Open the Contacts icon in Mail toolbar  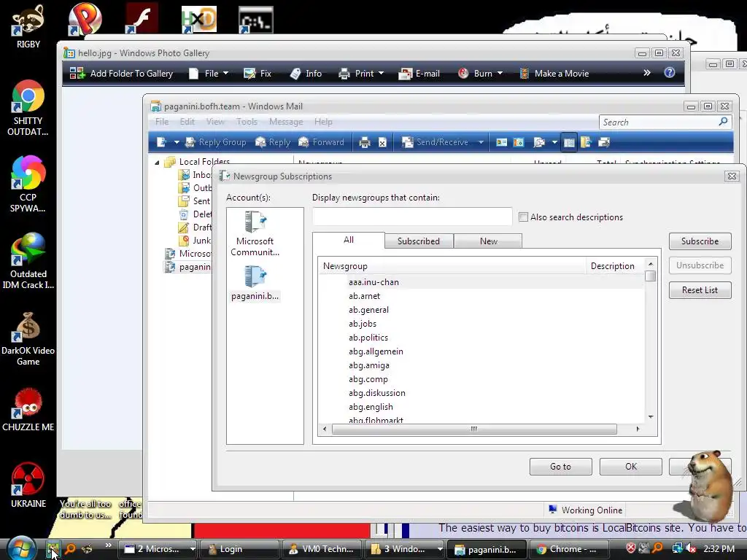click(501, 142)
